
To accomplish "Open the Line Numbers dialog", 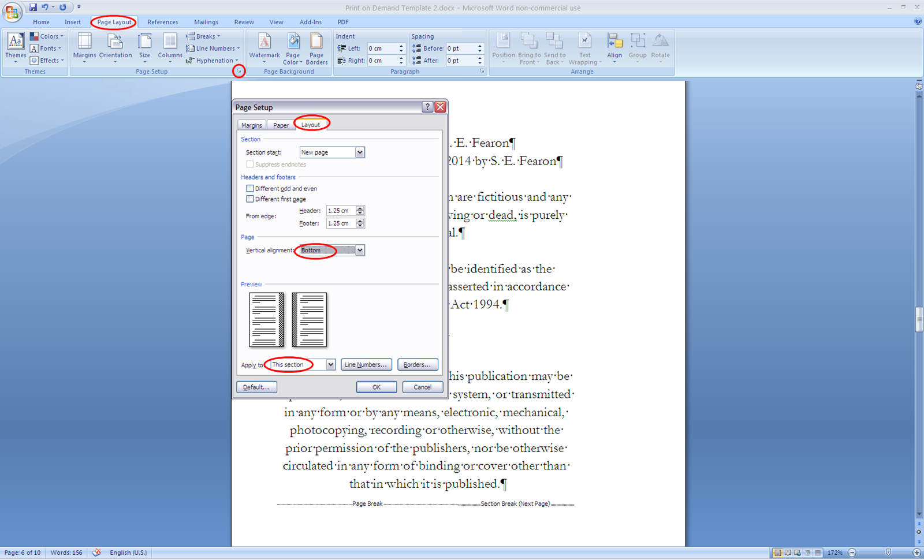I will (x=366, y=364).
